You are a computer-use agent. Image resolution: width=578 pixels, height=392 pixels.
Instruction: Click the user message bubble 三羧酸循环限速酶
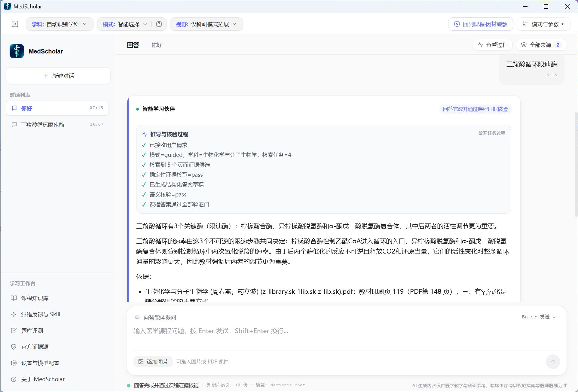(x=531, y=69)
